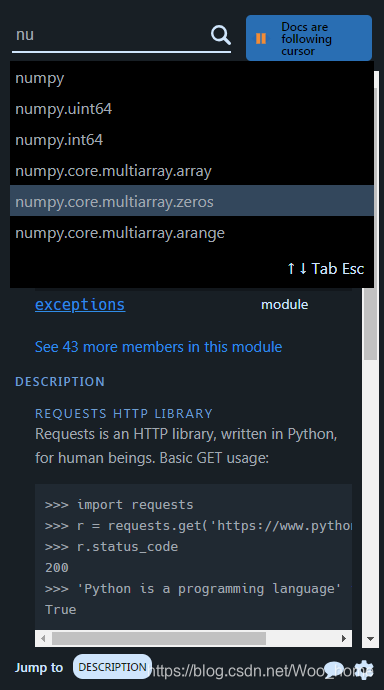Viewport: 384px width, 690px height.
Task: Pause docs following cursor button
Action: tap(309, 38)
